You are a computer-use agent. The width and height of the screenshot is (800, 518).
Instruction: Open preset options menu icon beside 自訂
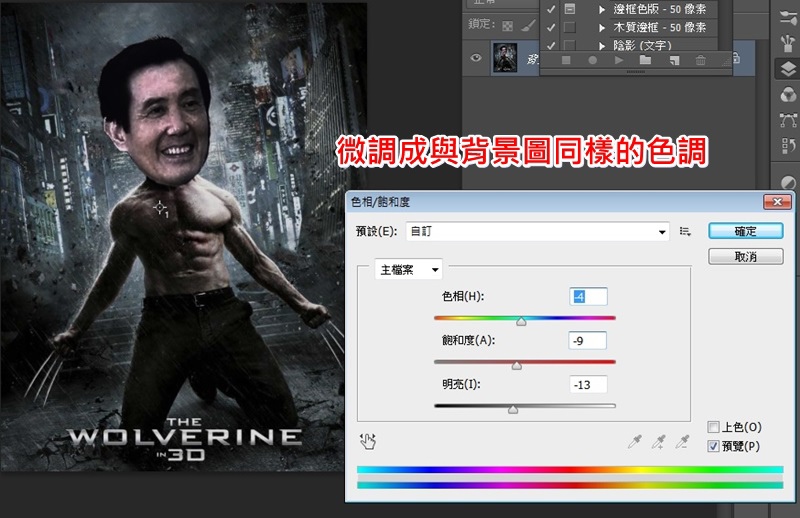pyautogui.click(x=685, y=232)
